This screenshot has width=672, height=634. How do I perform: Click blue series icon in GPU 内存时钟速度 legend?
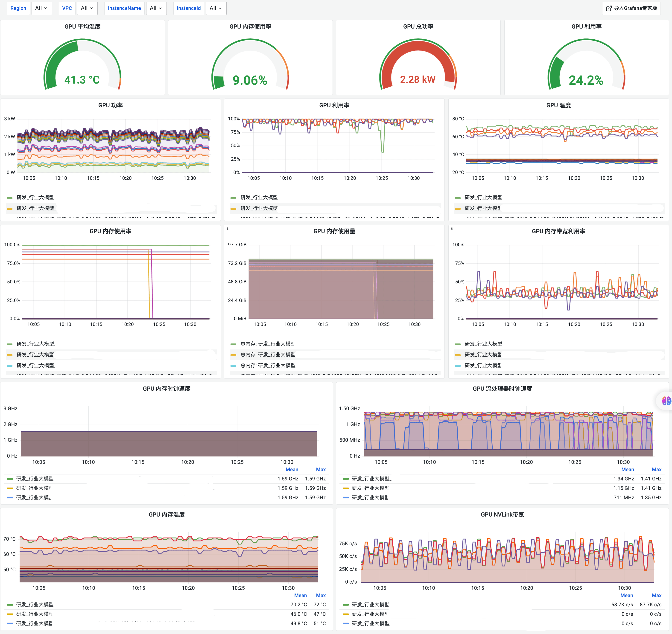[10, 497]
